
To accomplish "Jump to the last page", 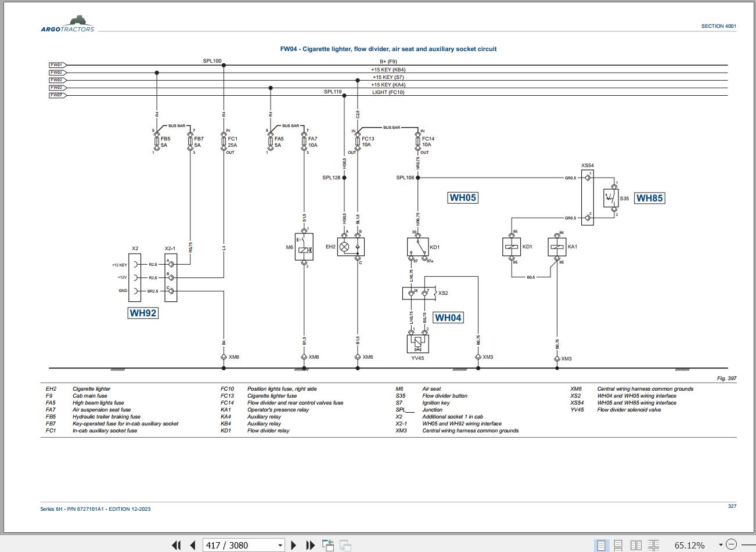I will (310, 545).
